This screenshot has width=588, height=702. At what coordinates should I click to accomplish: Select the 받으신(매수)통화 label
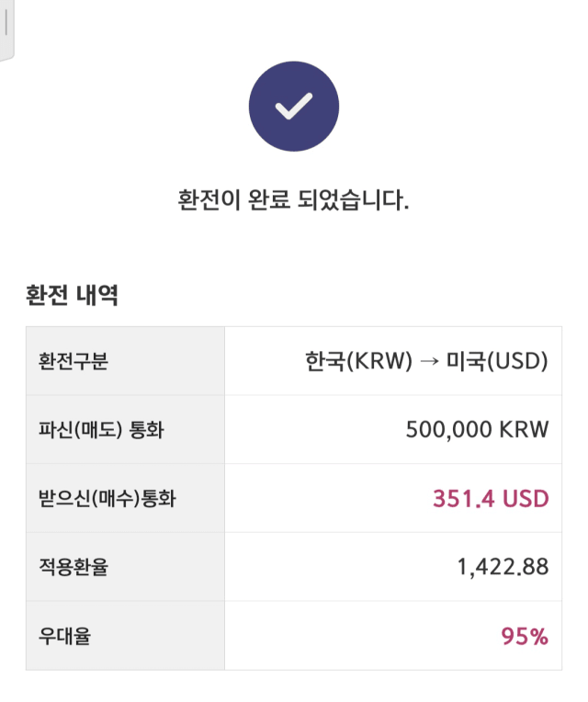point(107,498)
